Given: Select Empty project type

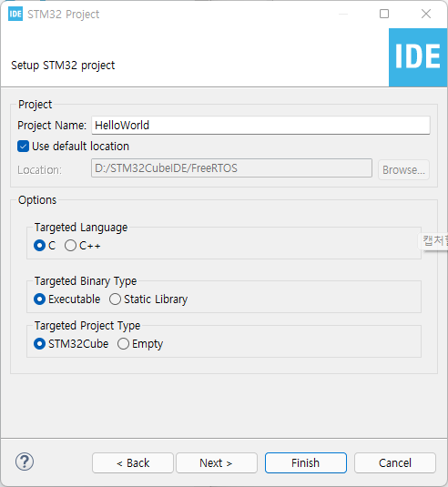Looking at the screenshot, I should pyautogui.click(x=123, y=344).
